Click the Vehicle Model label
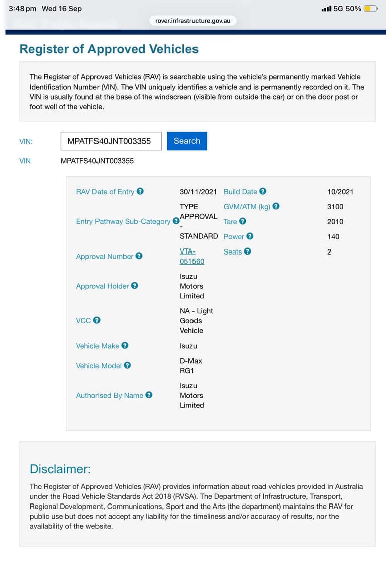This screenshot has height=588, width=386. click(99, 366)
